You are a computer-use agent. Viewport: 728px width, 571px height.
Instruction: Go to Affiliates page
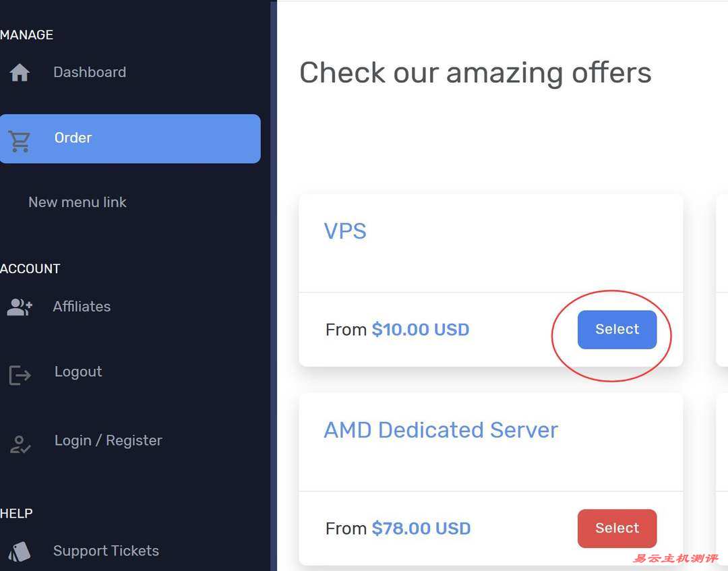(x=82, y=307)
